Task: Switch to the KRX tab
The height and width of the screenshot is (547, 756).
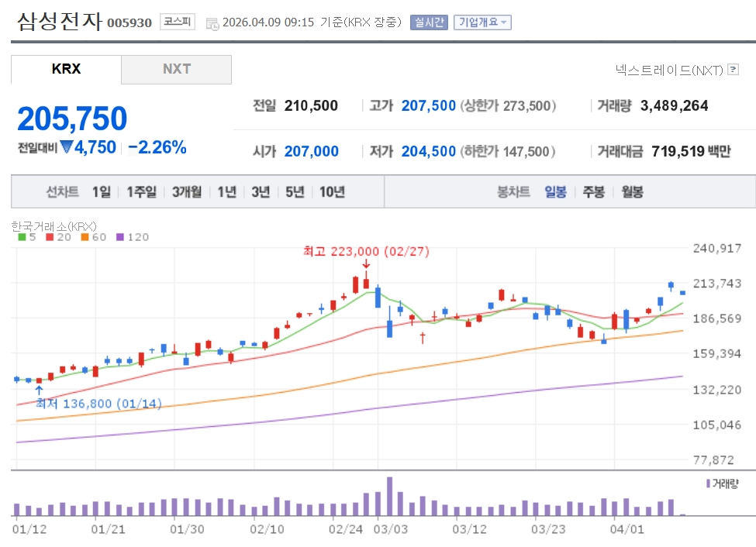Action: pos(66,69)
